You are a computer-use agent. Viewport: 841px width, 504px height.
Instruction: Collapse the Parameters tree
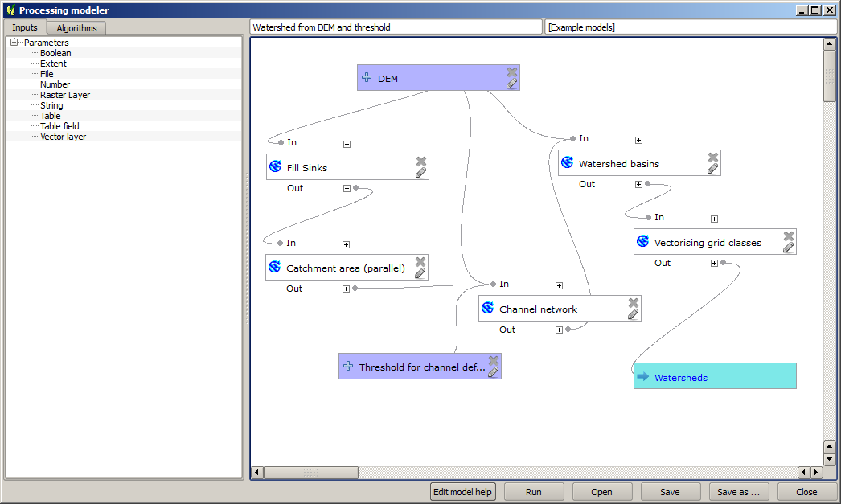point(14,42)
